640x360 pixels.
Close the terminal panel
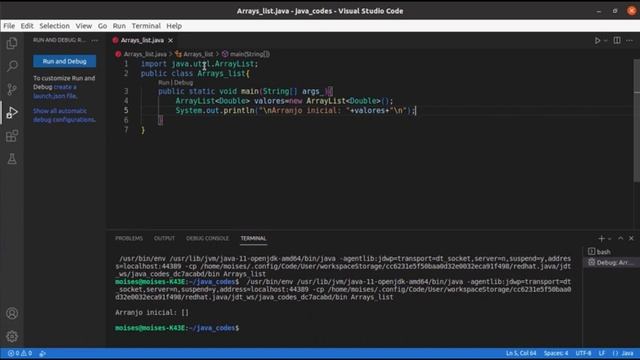[x=631, y=238]
